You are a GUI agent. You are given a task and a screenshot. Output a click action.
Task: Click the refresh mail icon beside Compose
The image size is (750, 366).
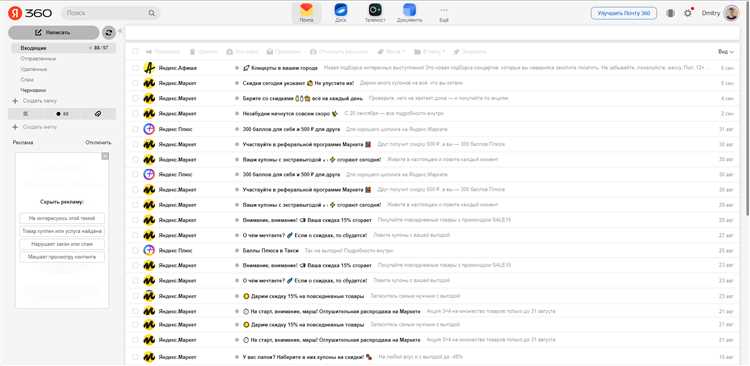pos(109,33)
